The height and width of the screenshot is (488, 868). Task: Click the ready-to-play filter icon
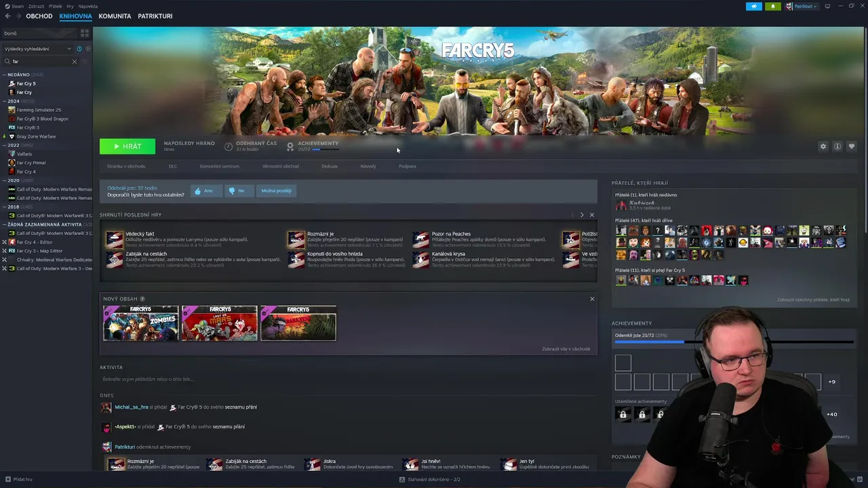coord(87,49)
